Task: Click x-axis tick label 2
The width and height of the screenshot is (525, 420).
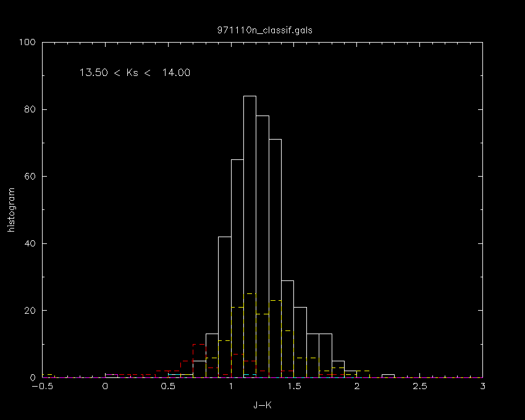Action: 357,386
